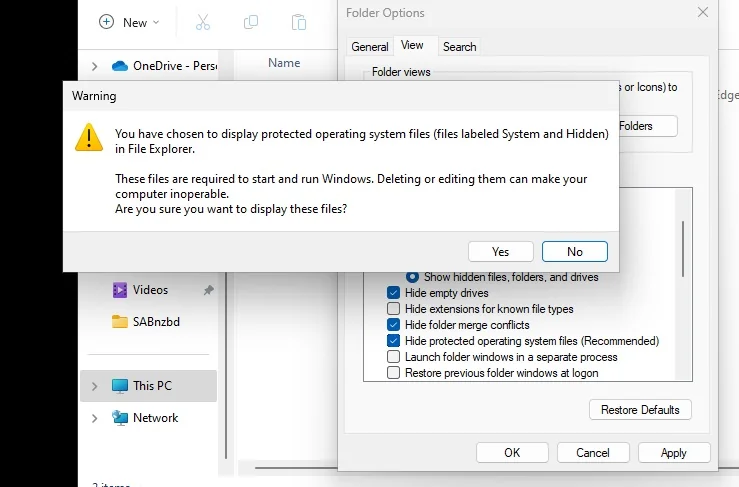Image resolution: width=739 pixels, height=487 pixels.
Task: Click the Paste clipboard icon
Action: click(x=299, y=22)
